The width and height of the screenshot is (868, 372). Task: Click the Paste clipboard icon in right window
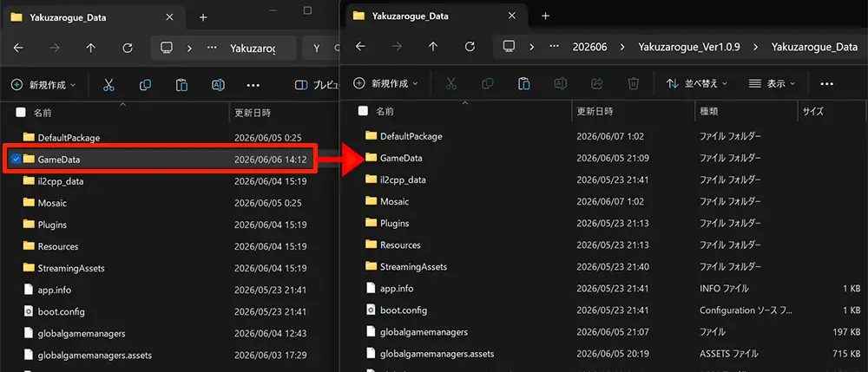tap(523, 83)
